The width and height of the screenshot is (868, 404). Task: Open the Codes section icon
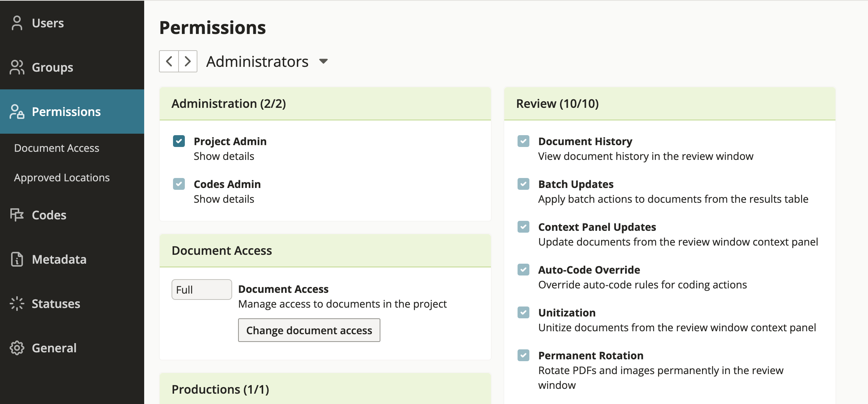click(17, 215)
